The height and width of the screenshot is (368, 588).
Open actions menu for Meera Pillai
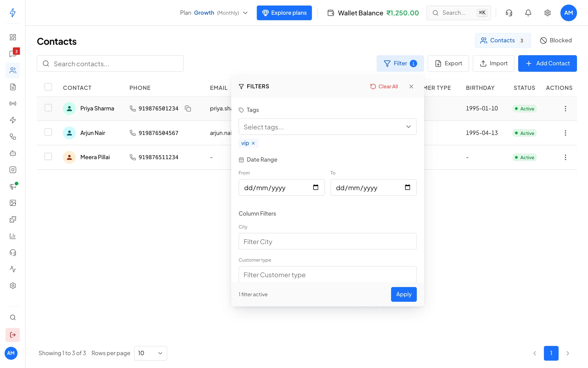pos(565,157)
